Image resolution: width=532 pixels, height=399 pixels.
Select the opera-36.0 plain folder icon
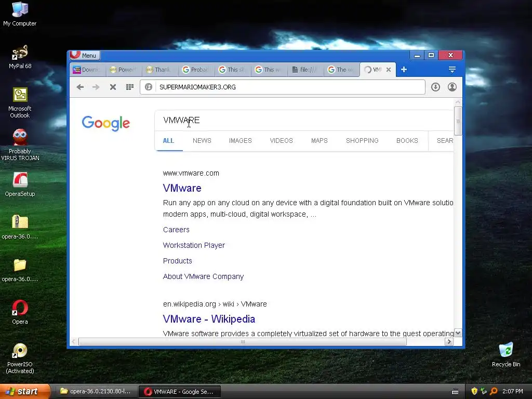click(x=20, y=270)
